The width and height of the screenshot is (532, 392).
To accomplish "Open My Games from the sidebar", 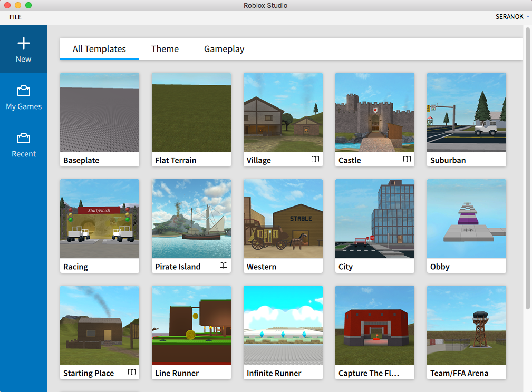I will coord(24,97).
